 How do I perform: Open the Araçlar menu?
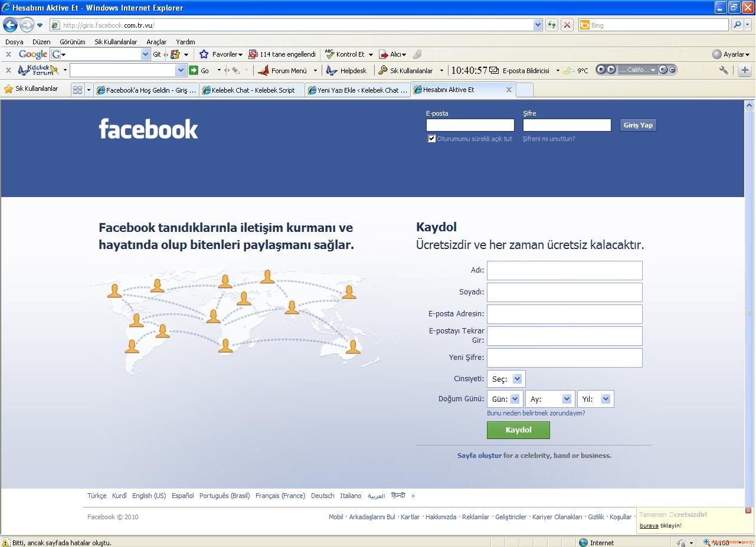click(x=156, y=42)
